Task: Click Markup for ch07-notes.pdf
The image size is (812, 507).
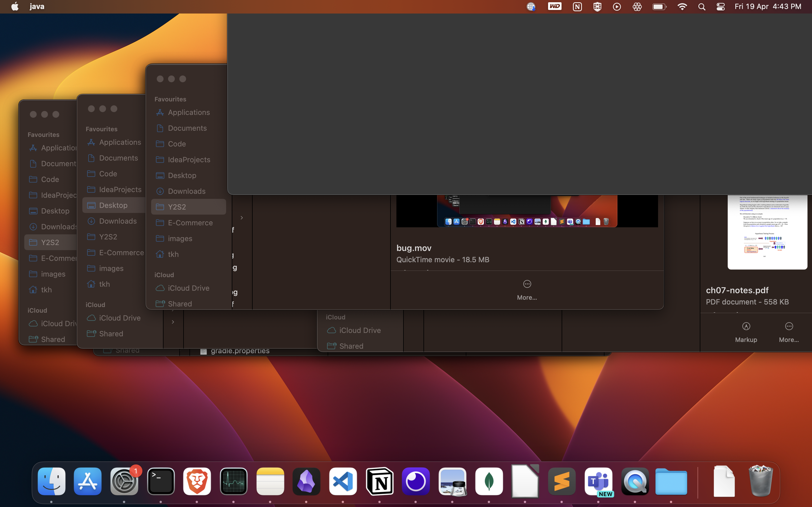Action: (x=746, y=332)
